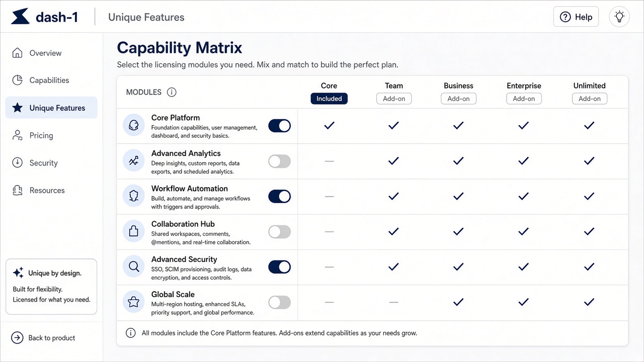The width and height of the screenshot is (644, 362).
Task: Click the Team Add-on button
Action: (x=394, y=99)
